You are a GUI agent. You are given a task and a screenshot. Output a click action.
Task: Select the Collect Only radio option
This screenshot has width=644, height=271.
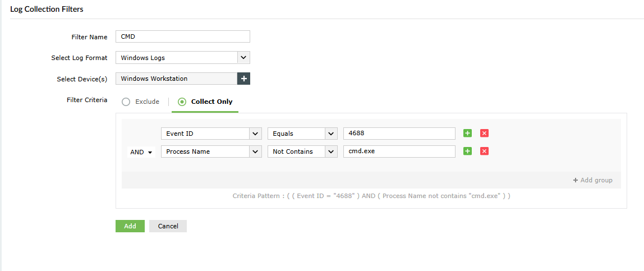tap(182, 102)
